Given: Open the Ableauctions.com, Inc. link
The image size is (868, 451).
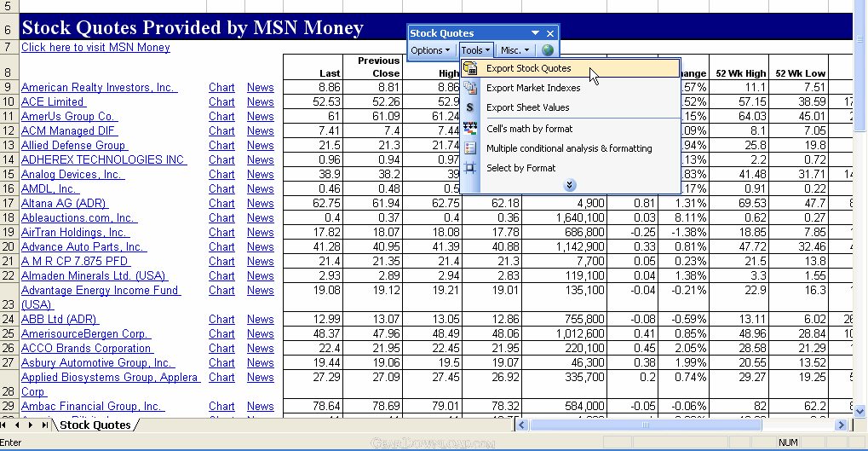Looking at the screenshot, I should (x=79, y=217).
